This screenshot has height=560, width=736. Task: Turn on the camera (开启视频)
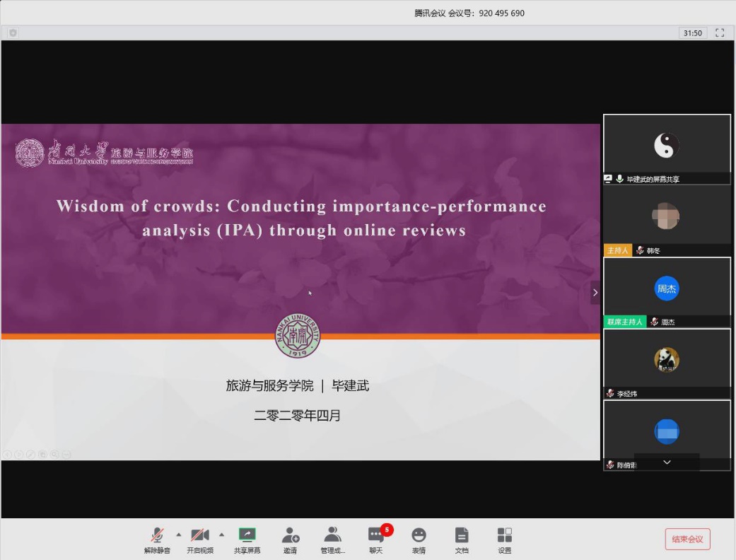click(199, 539)
